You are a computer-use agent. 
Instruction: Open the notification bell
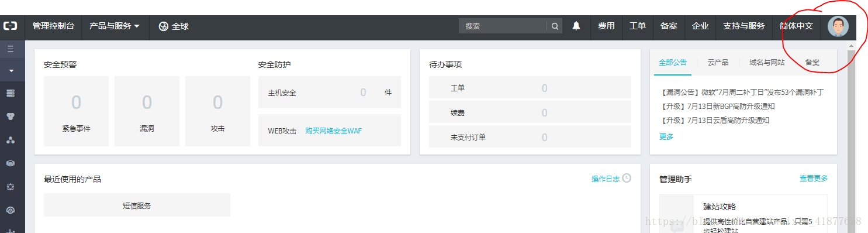pyautogui.click(x=576, y=26)
